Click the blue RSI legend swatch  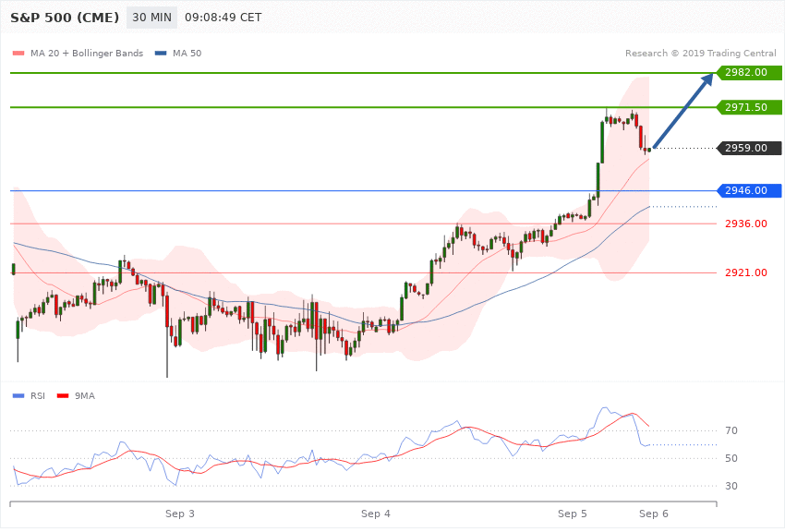18,396
